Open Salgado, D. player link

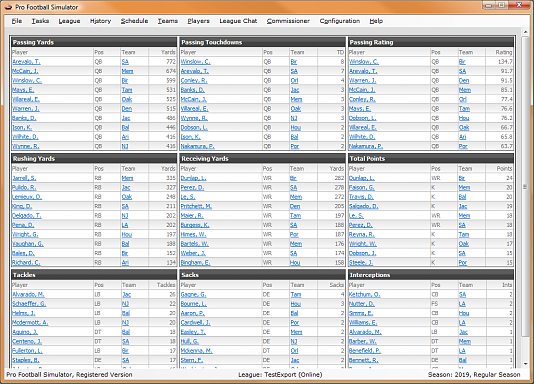[363, 206]
